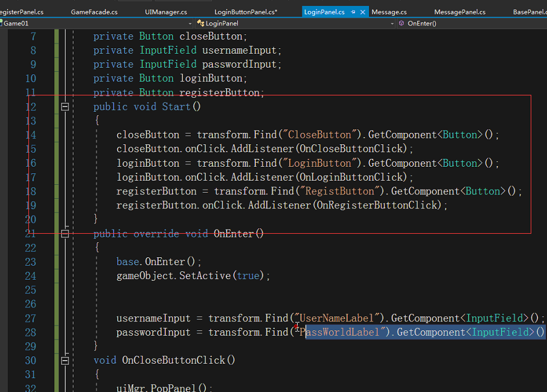
Task: Pin the LoginPanel.cs tab
Action: 353,12
